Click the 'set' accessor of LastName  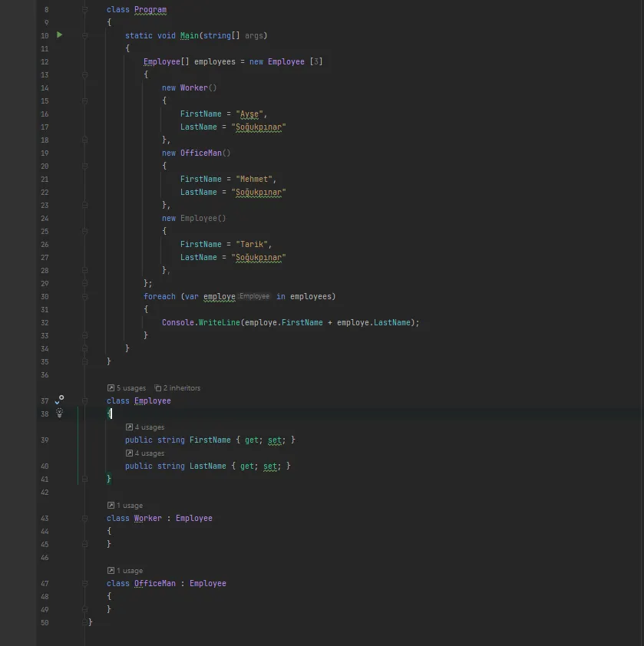point(270,466)
